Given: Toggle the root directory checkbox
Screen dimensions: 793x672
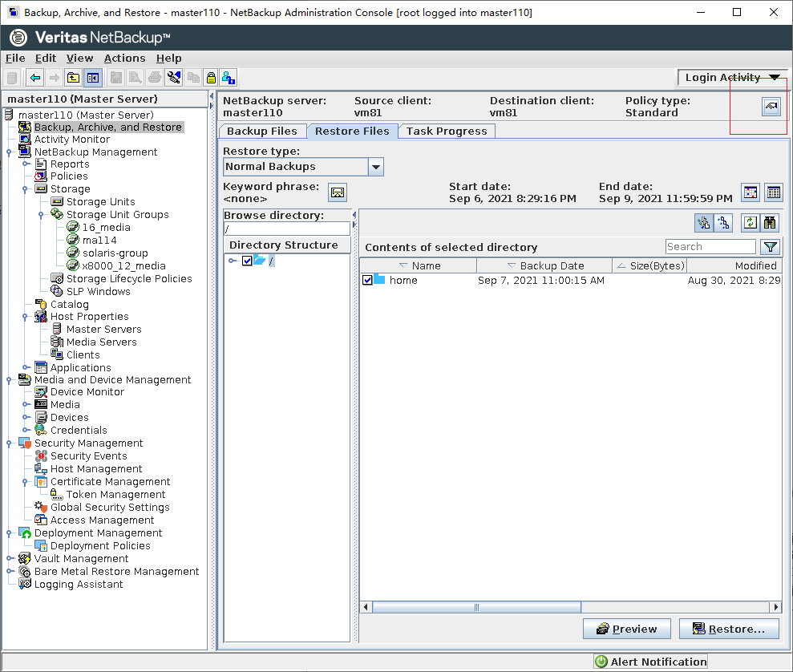Looking at the screenshot, I should [247, 261].
